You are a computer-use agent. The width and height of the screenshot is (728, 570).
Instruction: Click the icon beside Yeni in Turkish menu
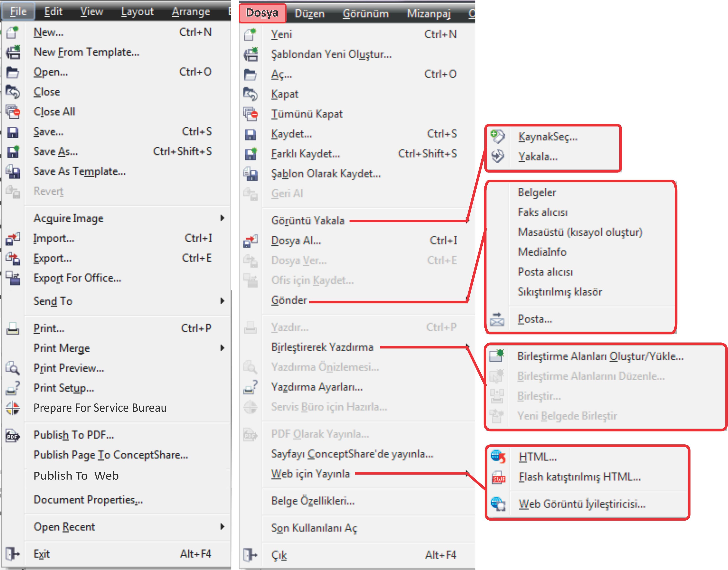pos(250,34)
